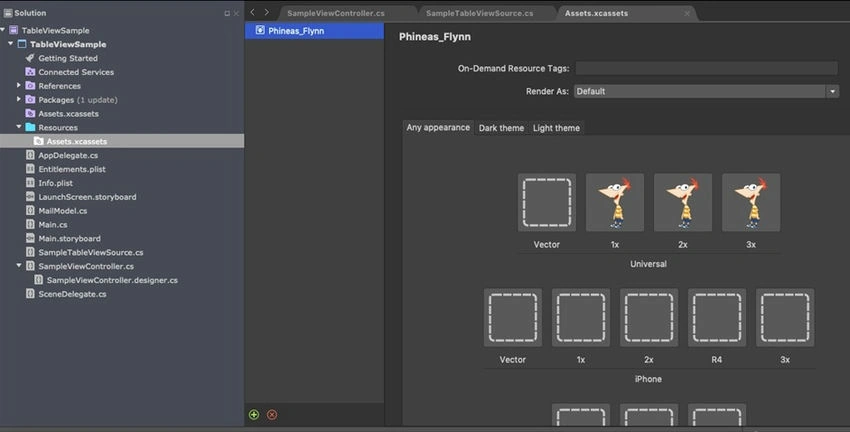Click the TableViewSample project icon

click(x=22, y=44)
